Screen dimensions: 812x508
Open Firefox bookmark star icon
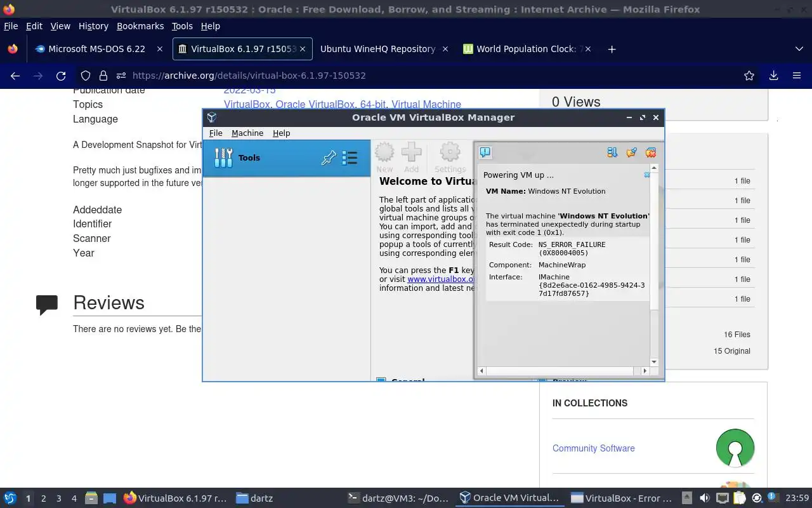[749, 76]
